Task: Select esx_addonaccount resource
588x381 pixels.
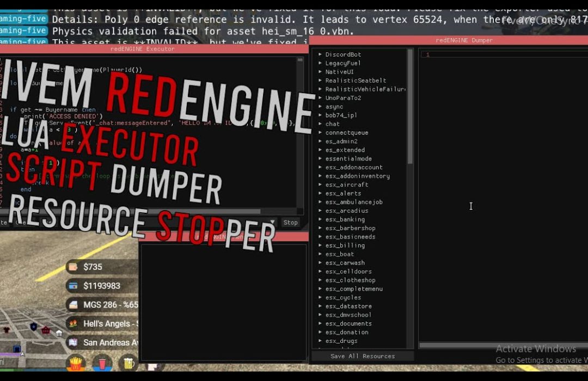Action: (354, 167)
